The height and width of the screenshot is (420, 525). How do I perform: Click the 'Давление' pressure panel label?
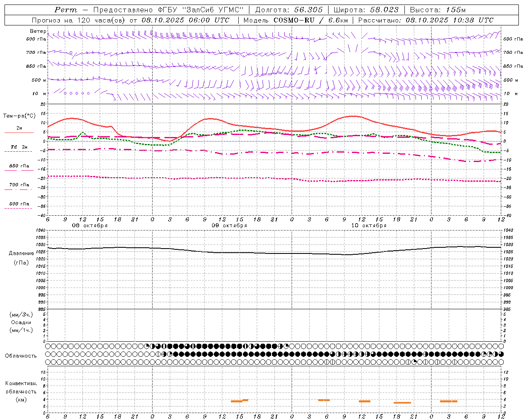click(21, 253)
